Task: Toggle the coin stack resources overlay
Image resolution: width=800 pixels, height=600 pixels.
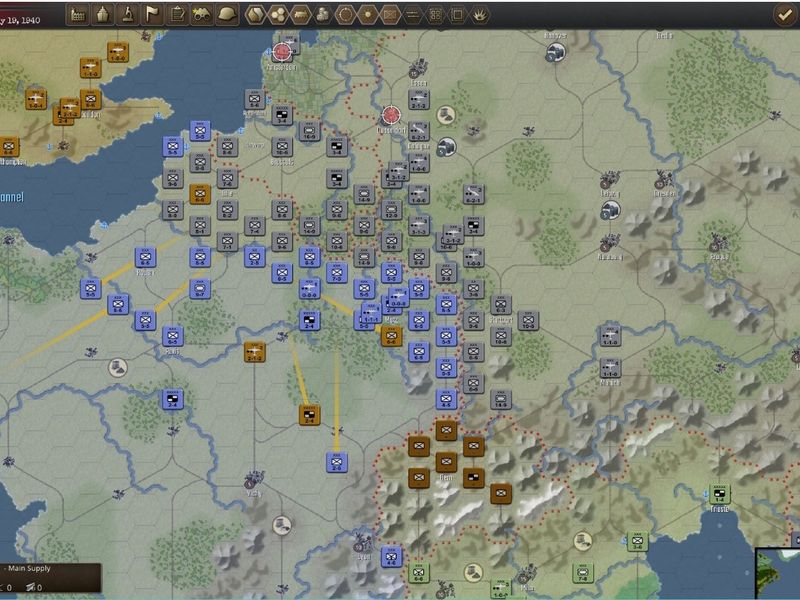Action: coord(322,15)
